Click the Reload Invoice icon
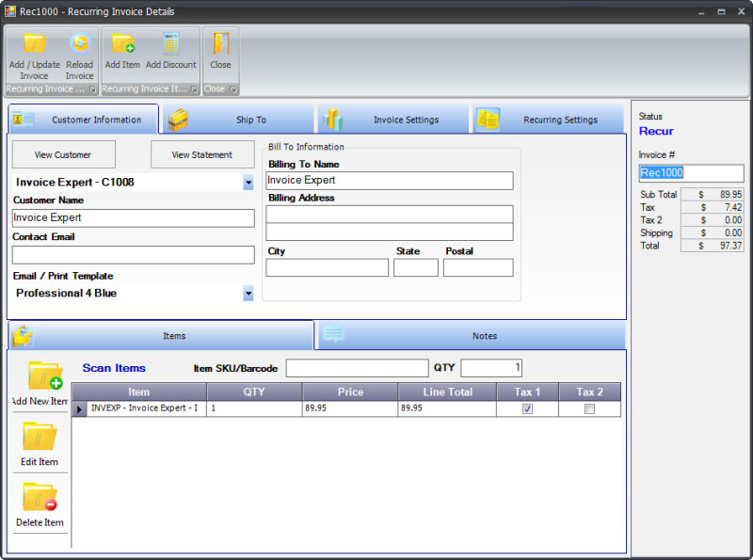753x560 pixels. tap(80, 43)
